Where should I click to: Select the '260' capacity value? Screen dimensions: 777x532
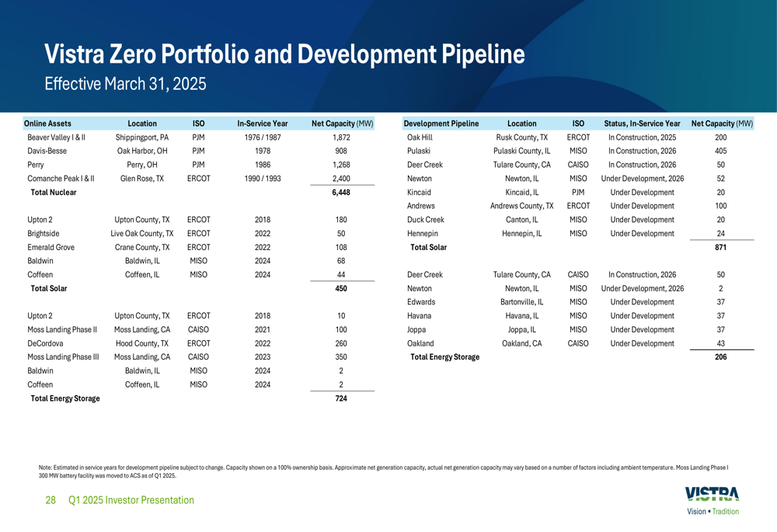[341, 343]
